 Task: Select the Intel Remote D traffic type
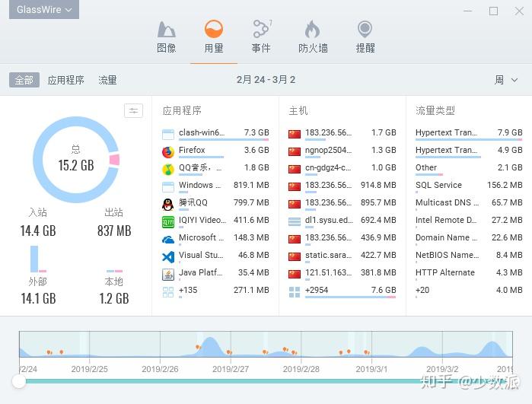point(469,221)
